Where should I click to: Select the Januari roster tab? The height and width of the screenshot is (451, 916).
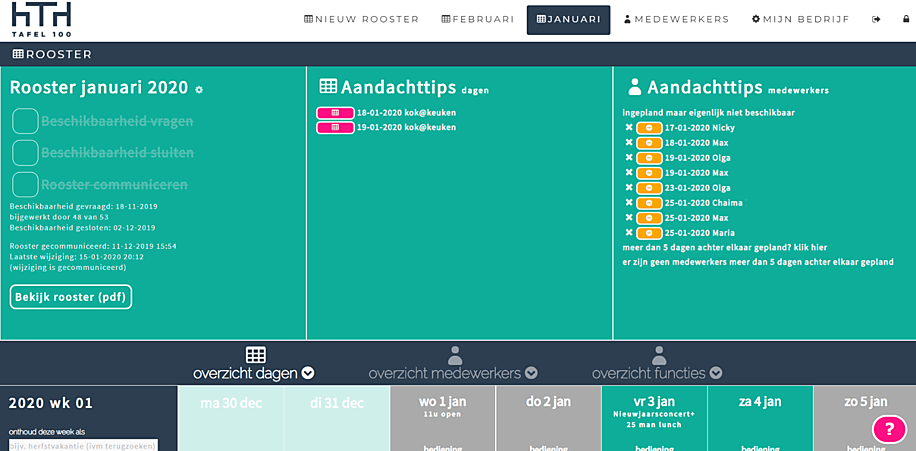[568, 20]
